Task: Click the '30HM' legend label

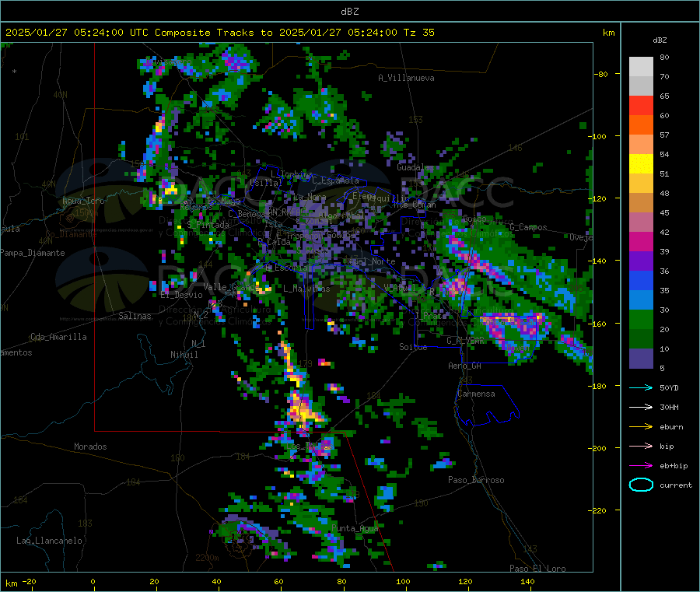Action: click(x=669, y=407)
